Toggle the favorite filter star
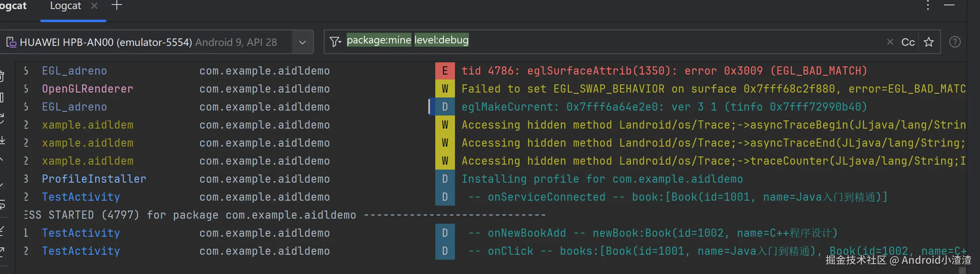The width and height of the screenshot is (980, 274). [x=929, y=42]
